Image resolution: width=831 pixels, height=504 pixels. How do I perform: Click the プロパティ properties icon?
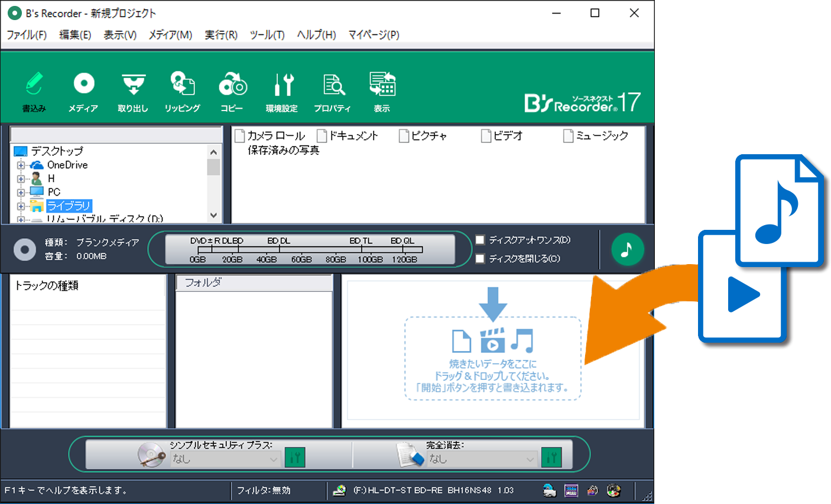click(x=332, y=92)
